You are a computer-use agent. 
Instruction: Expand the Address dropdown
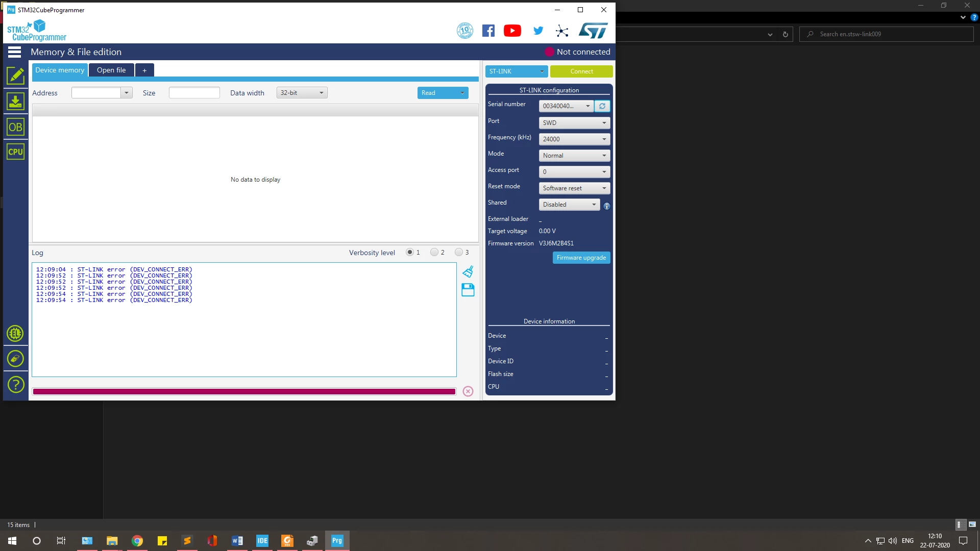tap(127, 93)
